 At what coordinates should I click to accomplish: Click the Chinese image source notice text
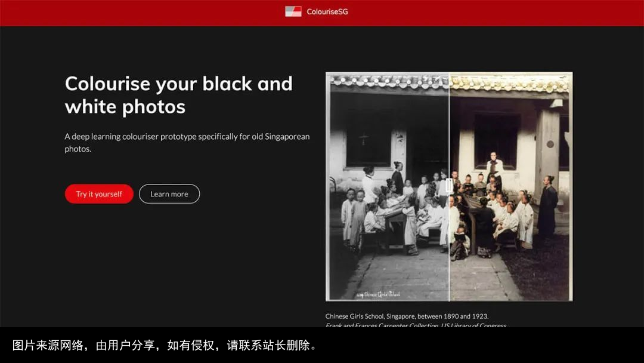[165, 346]
